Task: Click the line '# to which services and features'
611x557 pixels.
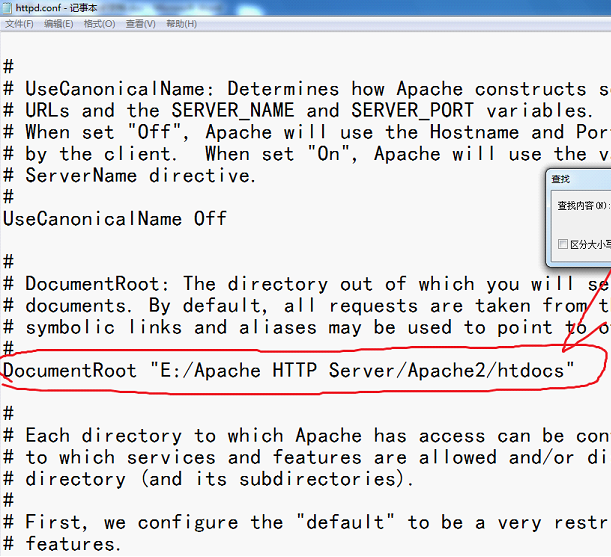Action: [x=307, y=457]
